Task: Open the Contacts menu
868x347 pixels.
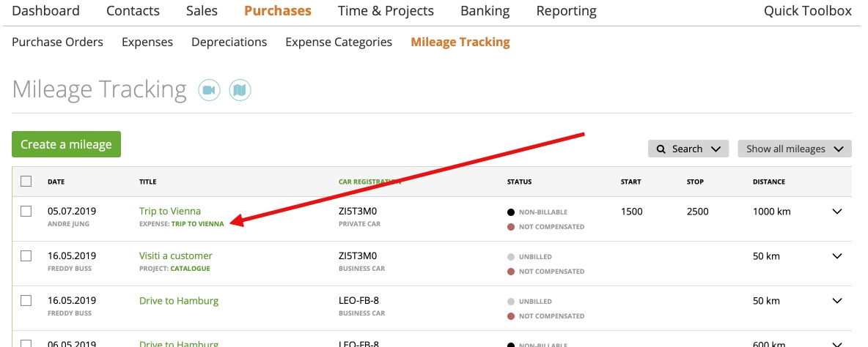Action: click(133, 10)
